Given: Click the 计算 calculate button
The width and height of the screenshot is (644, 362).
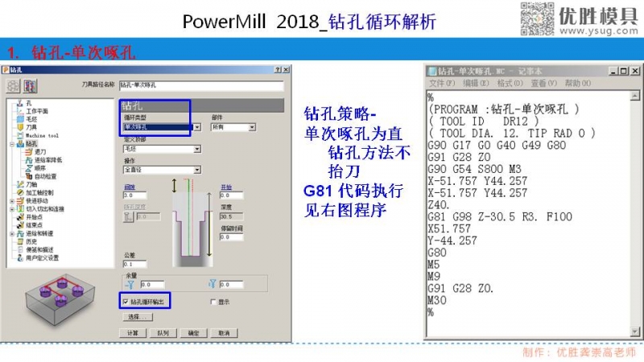Looking at the screenshot, I should 133,333.
